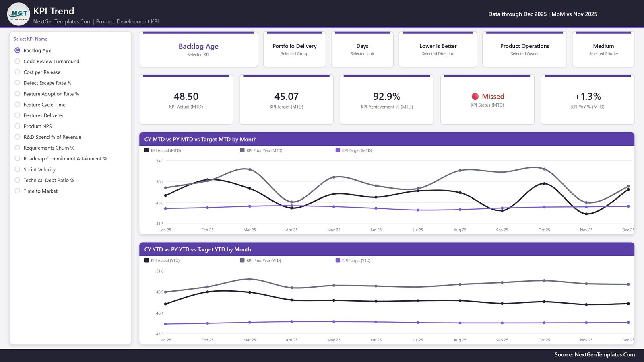Click the Select KPI Name heading

(31, 39)
